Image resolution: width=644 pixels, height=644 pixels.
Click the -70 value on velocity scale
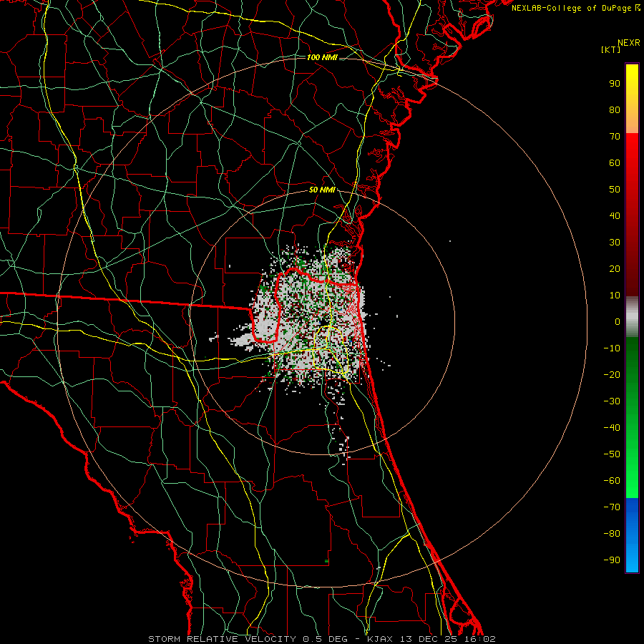(612, 507)
